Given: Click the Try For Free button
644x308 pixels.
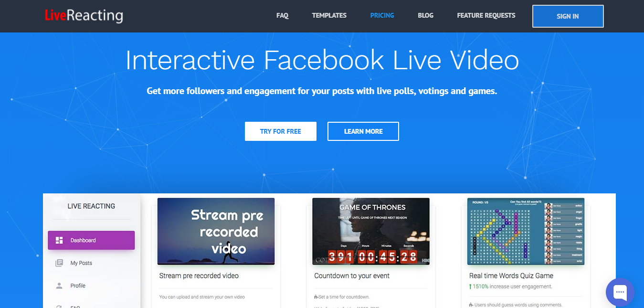Looking at the screenshot, I should coord(281,131).
